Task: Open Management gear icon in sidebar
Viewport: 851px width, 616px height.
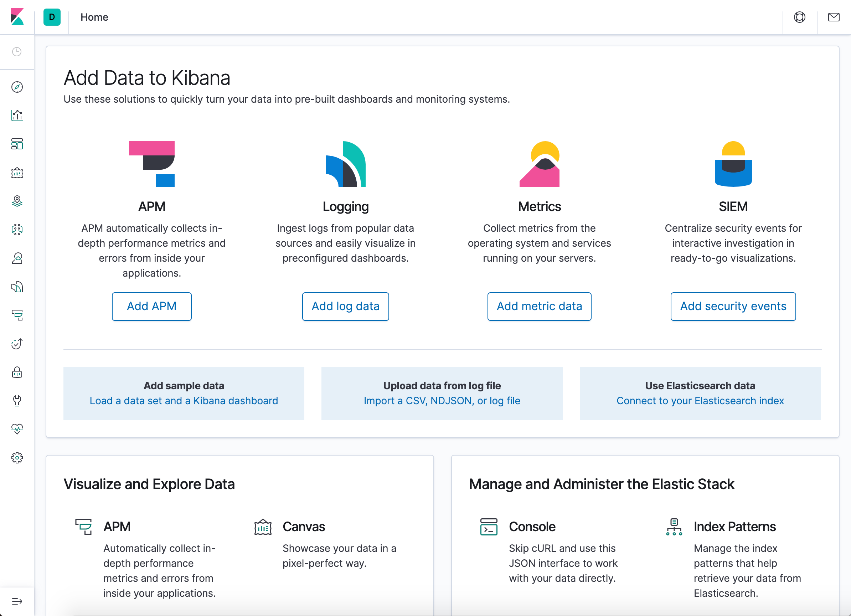Action: [17, 458]
